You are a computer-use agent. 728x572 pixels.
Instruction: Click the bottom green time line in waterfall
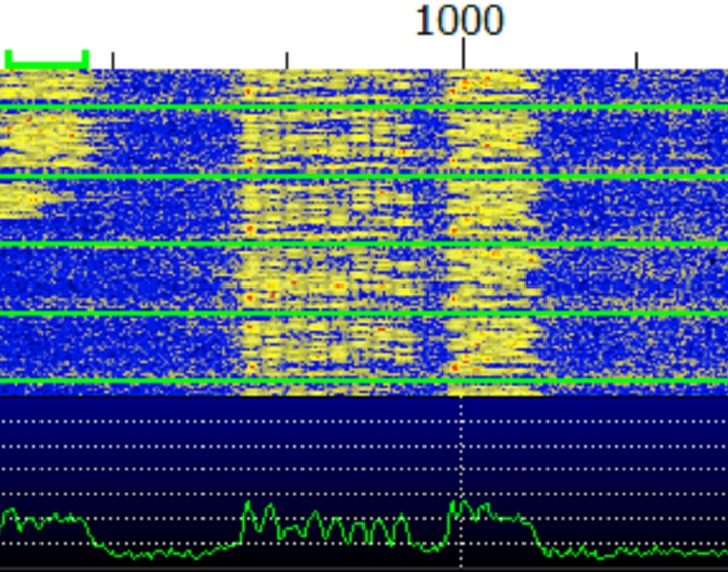pyautogui.click(x=364, y=381)
